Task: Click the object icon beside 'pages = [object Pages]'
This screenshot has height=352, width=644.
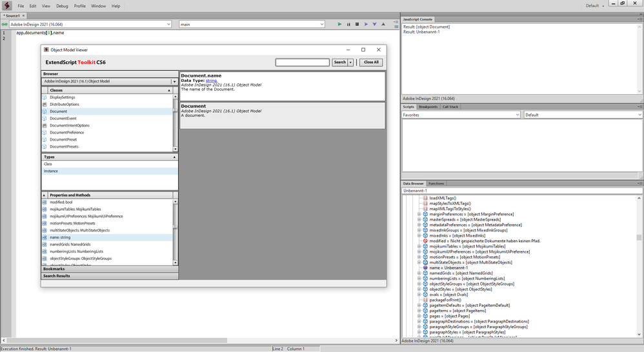Action: pos(425,317)
